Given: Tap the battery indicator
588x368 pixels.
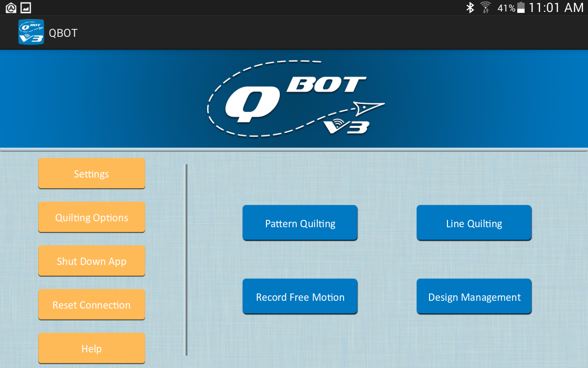Looking at the screenshot, I should pyautogui.click(x=522, y=7).
